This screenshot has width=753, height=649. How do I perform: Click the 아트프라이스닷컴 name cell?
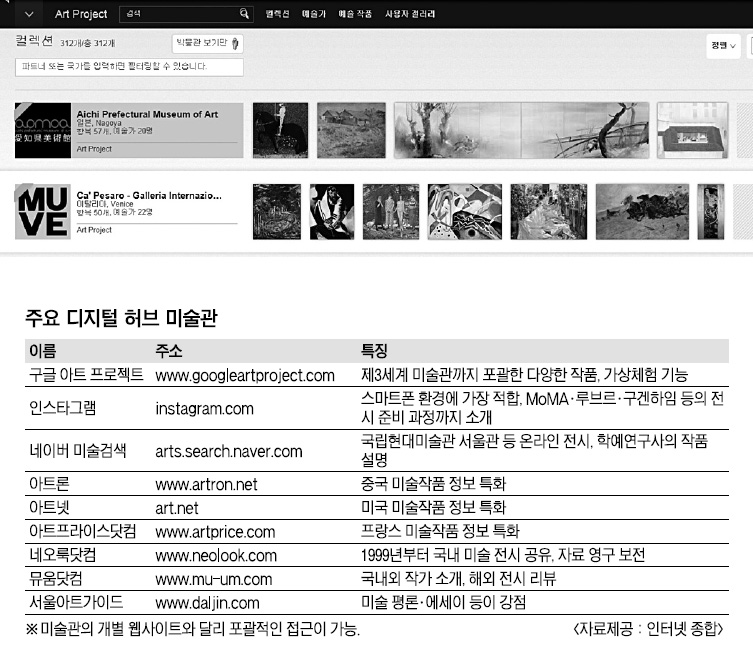pos(83,531)
